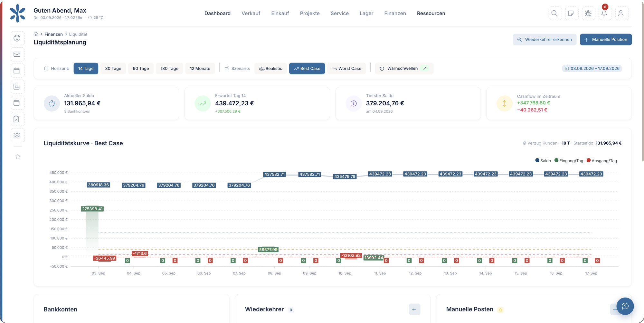The height and width of the screenshot is (323, 644).
Task: Click the date range 03.09.2026 – 17.09.2026
Action: 592,69
